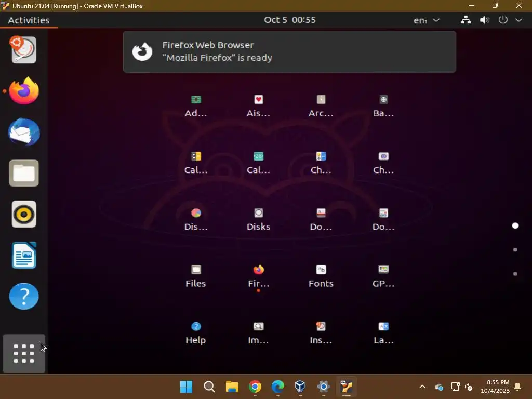Expand the system menu chevron arrow
The width and height of the screenshot is (532, 399).
coord(519,20)
